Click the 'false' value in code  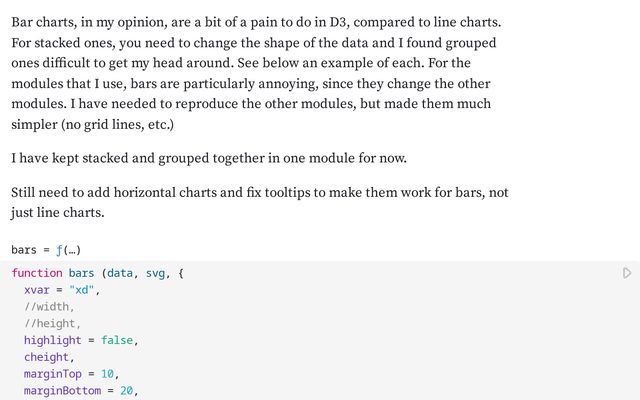[x=119, y=341]
